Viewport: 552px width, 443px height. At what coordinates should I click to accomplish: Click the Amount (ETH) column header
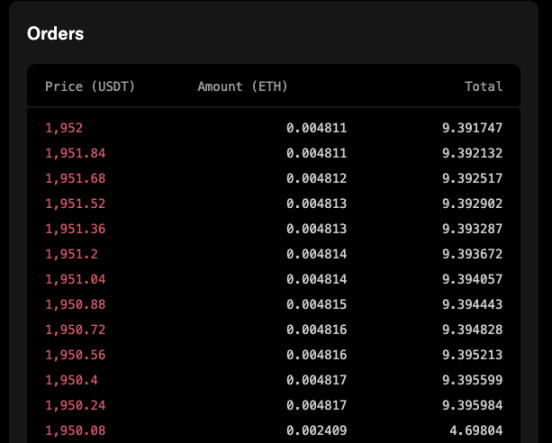(243, 87)
